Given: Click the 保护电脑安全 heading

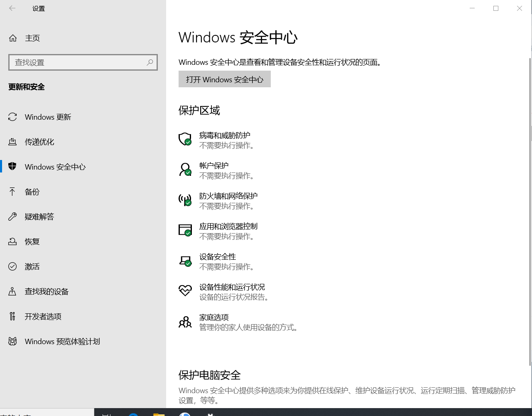Looking at the screenshot, I should (x=210, y=375).
